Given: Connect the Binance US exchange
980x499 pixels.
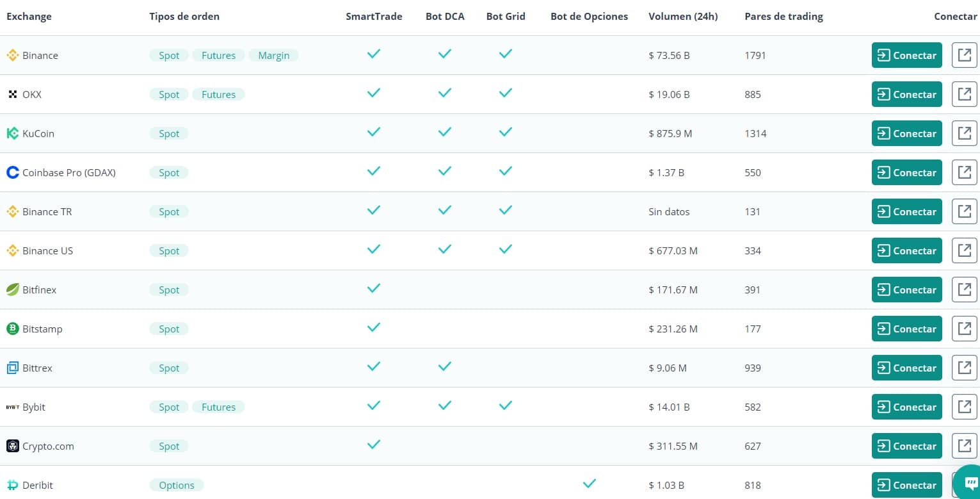Looking at the screenshot, I should click(907, 250).
